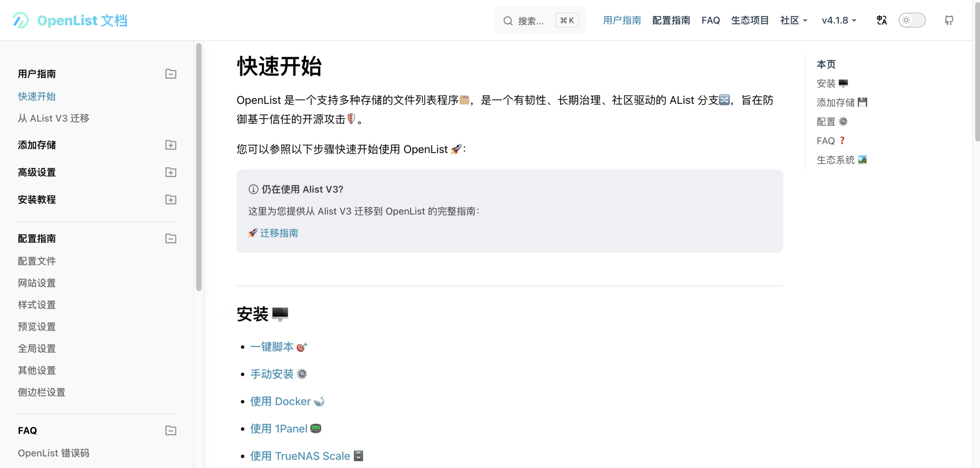Screen dimensions: 980x468
Task: Expand the 添加存储 section plus folder icon
Action: point(170,145)
